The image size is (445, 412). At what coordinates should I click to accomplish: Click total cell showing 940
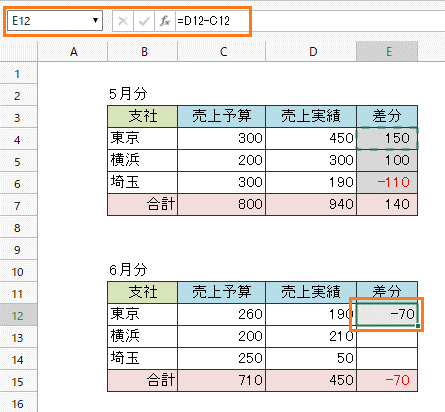[x=311, y=204]
